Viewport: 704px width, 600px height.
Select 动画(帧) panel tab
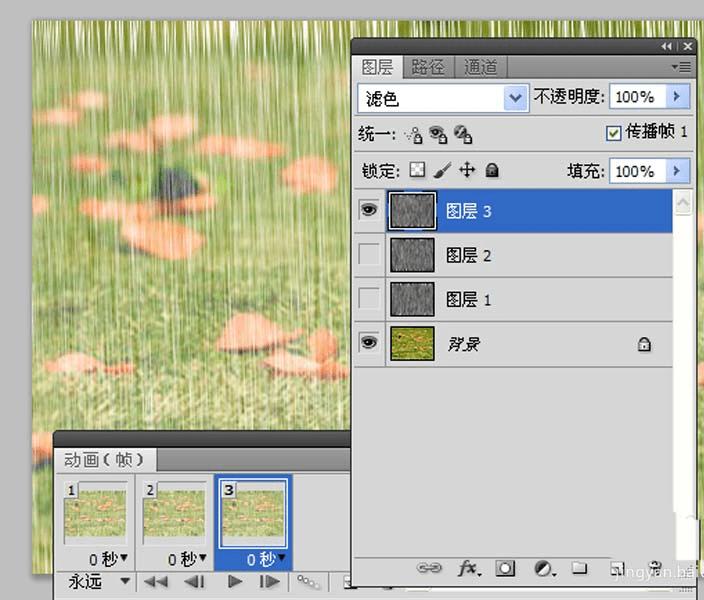tap(104, 460)
